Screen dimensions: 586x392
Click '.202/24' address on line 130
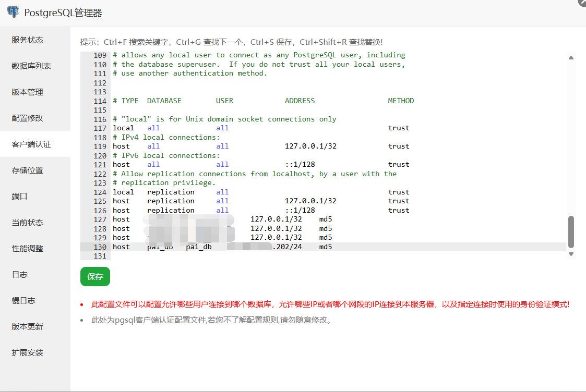[x=287, y=247]
